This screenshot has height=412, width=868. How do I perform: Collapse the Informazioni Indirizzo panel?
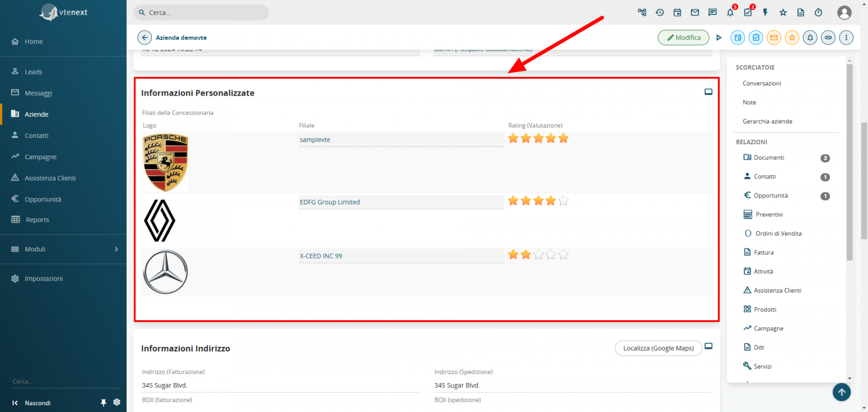[708, 346]
